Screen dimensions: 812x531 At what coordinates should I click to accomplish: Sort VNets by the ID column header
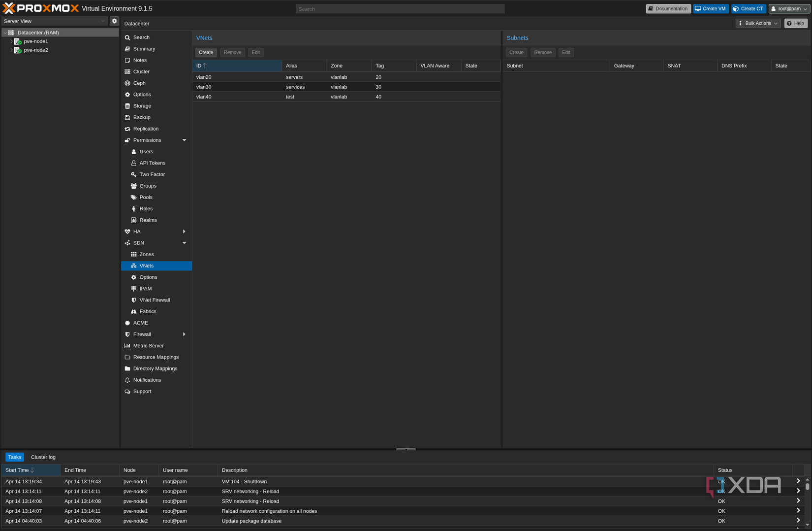237,66
